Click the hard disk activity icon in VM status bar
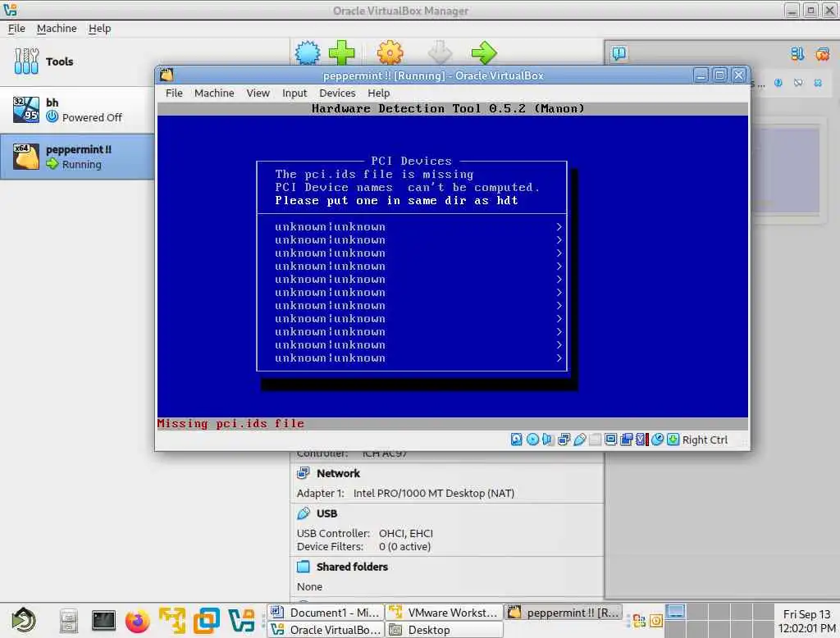This screenshot has height=638, width=840. pyautogui.click(x=516, y=440)
